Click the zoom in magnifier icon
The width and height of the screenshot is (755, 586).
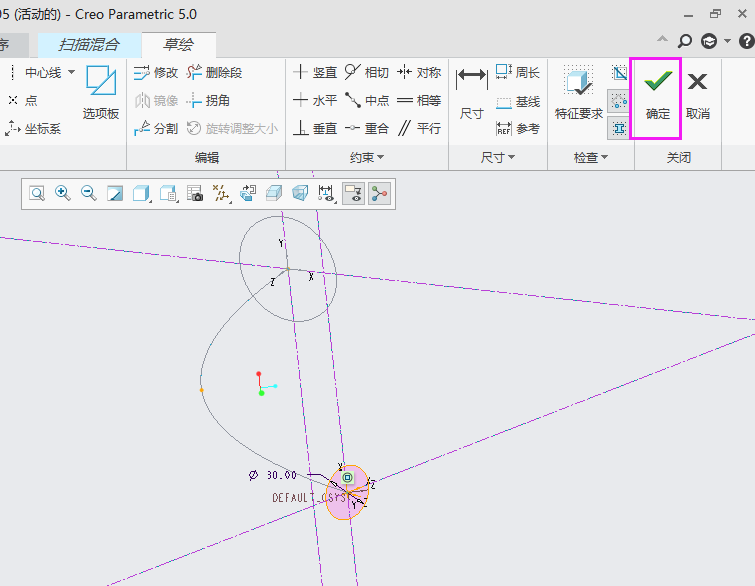[x=63, y=194]
